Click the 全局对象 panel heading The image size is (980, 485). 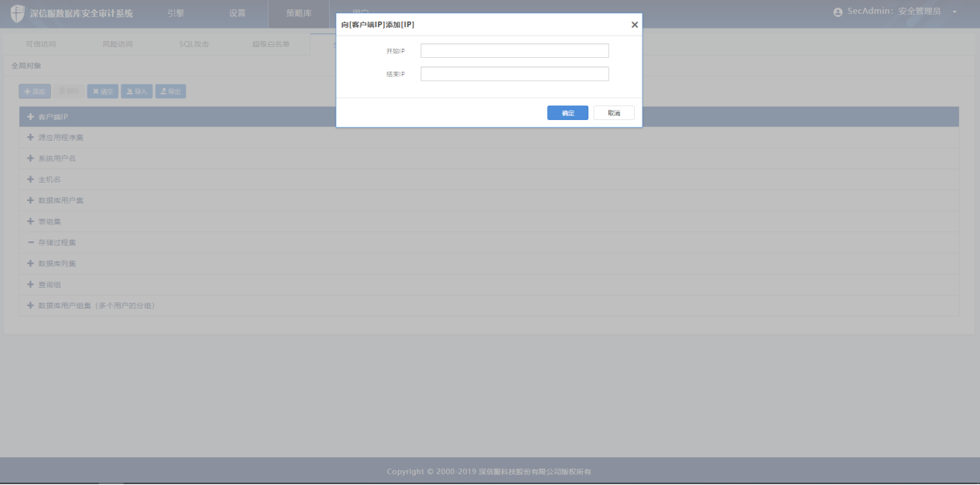26,66
